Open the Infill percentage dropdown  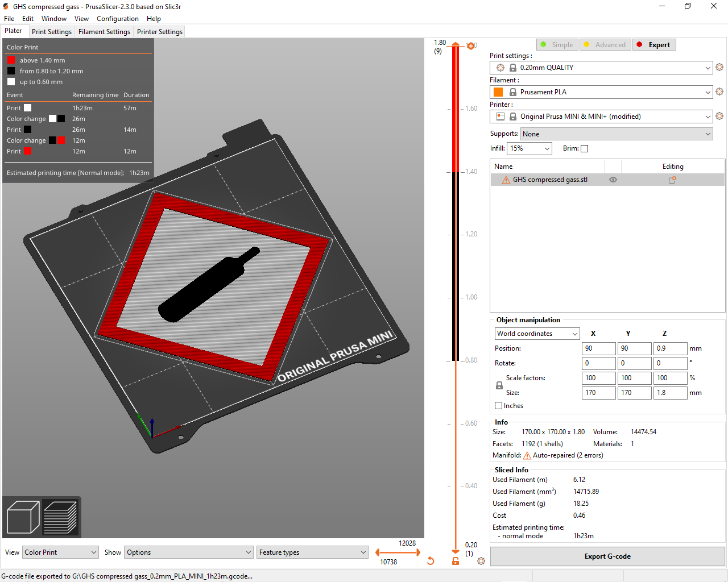pyautogui.click(x=530, y=148)
